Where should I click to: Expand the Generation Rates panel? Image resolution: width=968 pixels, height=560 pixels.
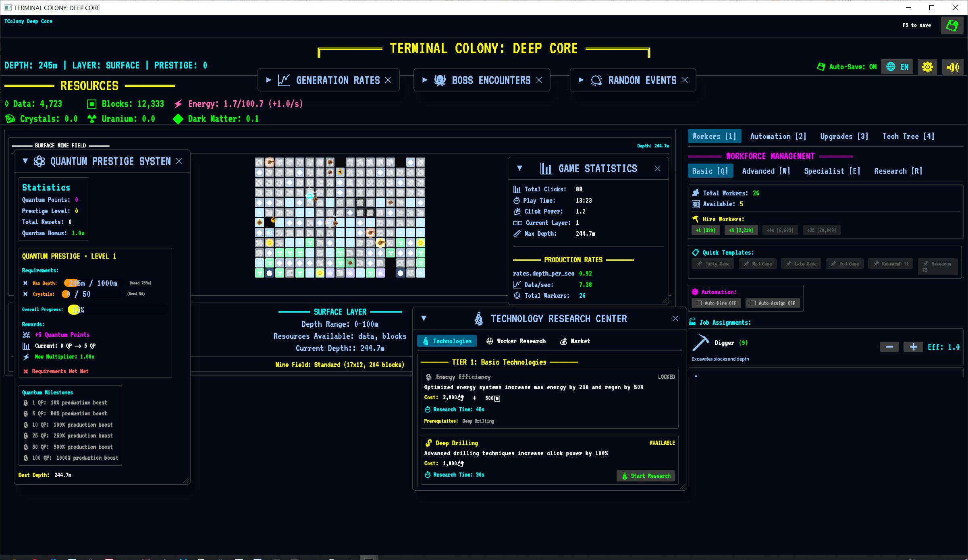269,80
